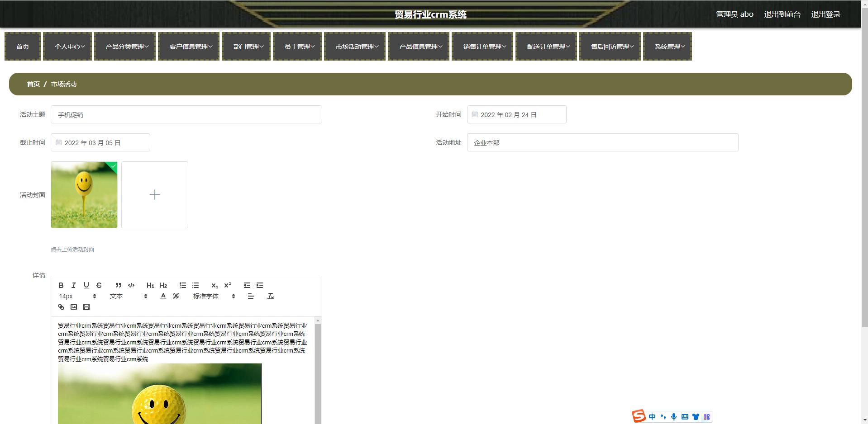The width and height of the screenshot is (868, 424).
Task: Toggle underline formatting in the editor
Action: (x=86, y=285)
